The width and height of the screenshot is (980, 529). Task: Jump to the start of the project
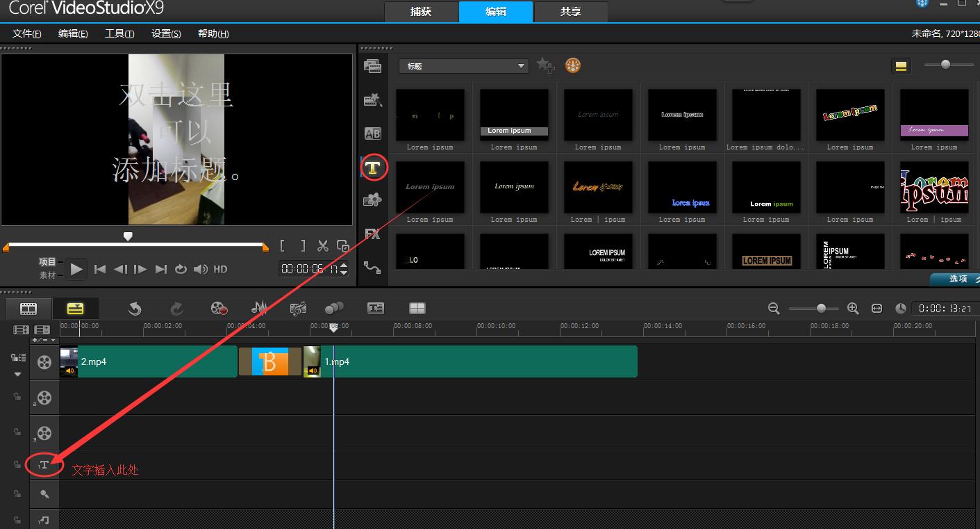[x=100, y=269]
